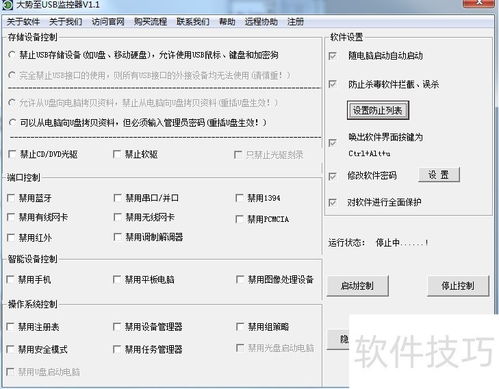Uncheck 对软件进行全面保护 checkbox
This screenshot has width=499, height=389.
pyautogui.click(x=332, y=202)
